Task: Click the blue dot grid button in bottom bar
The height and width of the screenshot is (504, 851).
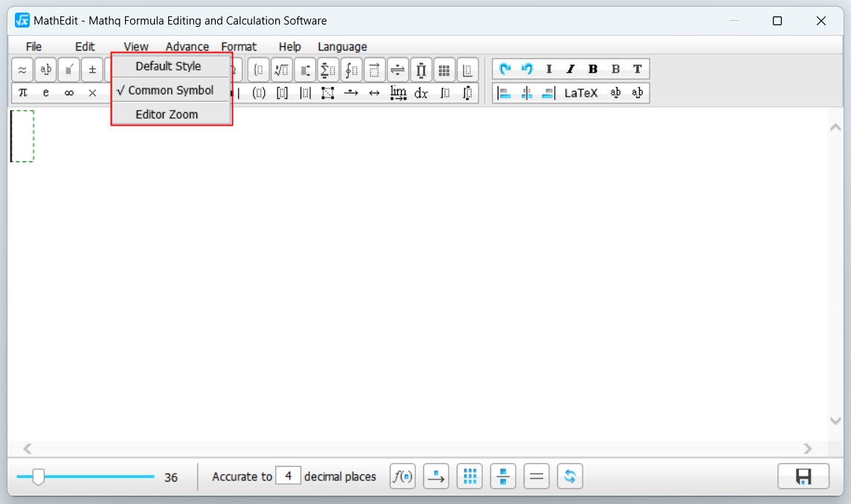Action: tap(469, 476)
